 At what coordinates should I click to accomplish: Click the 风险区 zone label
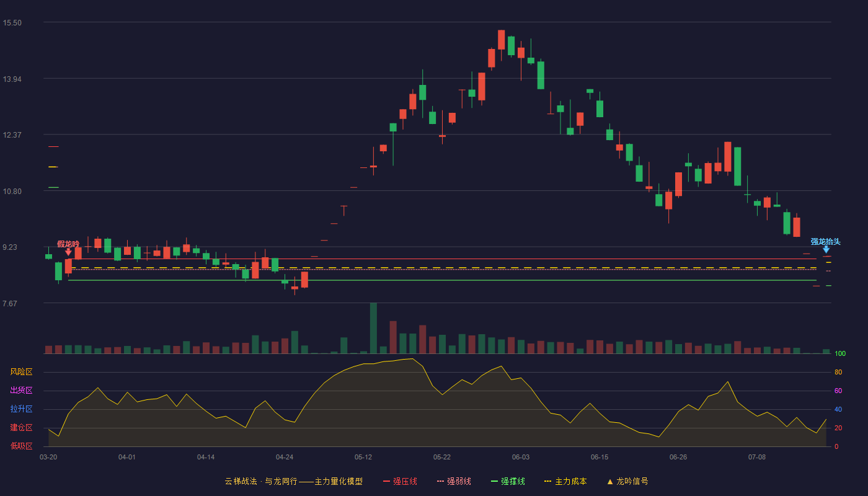click(x=21, y=372)
